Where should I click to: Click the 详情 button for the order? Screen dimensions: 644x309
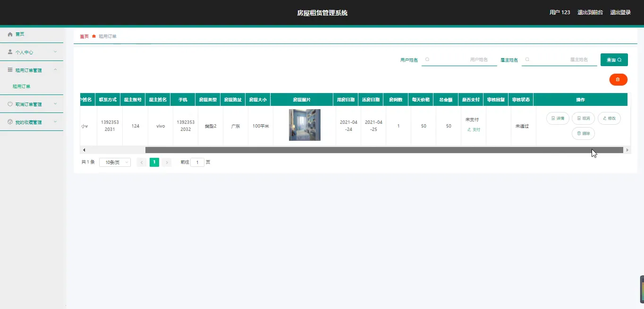click(558, 118)
